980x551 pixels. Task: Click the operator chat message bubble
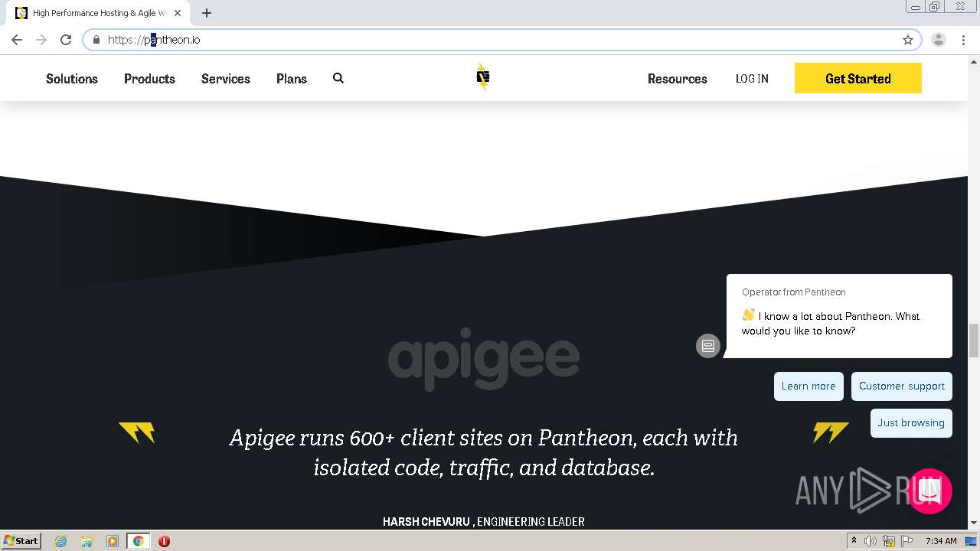pyautogui.click(x=839, y=316)
